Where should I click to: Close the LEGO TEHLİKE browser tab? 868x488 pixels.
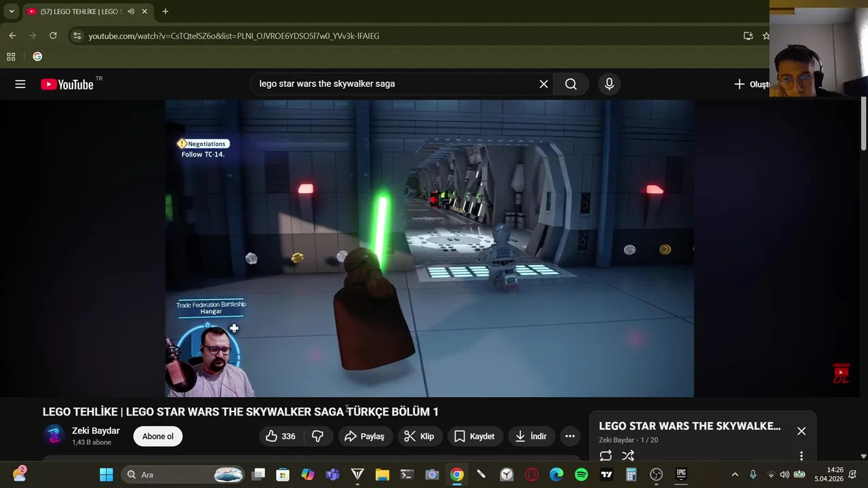click(144, 12)
